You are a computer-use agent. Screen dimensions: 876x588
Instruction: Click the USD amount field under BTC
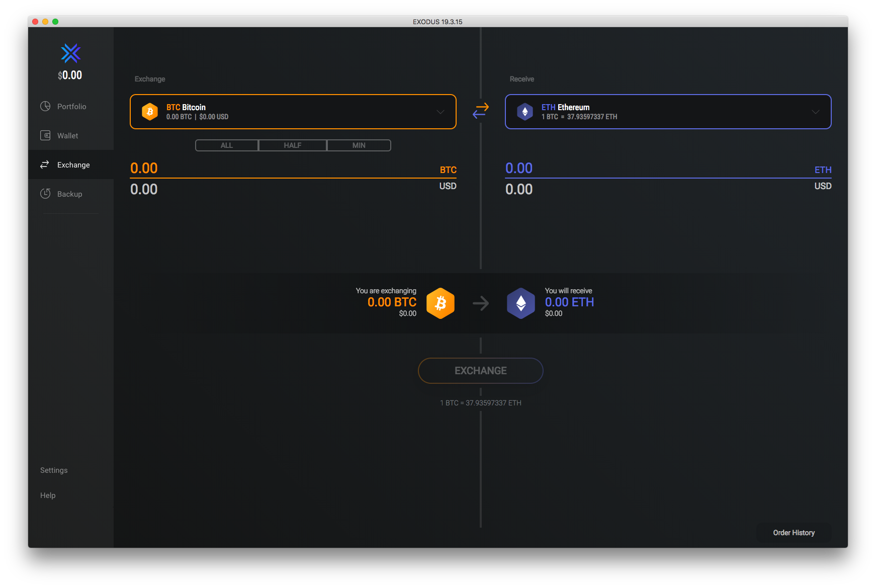click(293, 189)
